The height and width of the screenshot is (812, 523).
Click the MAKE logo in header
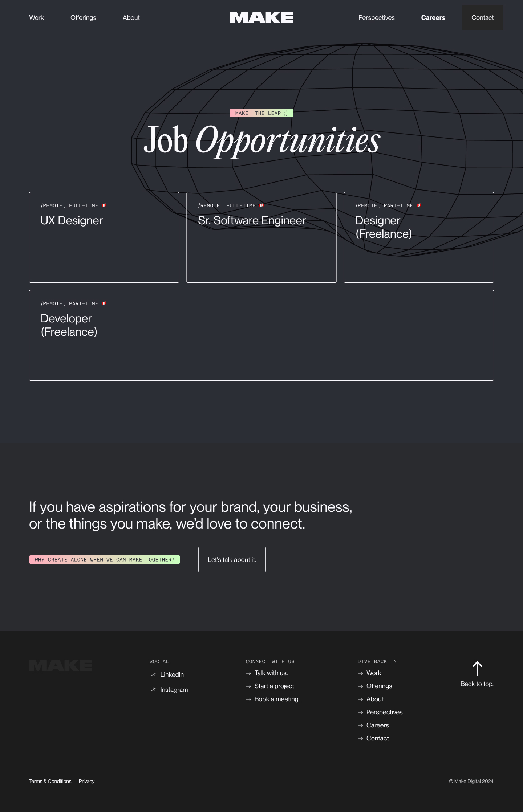pos(261,17)
